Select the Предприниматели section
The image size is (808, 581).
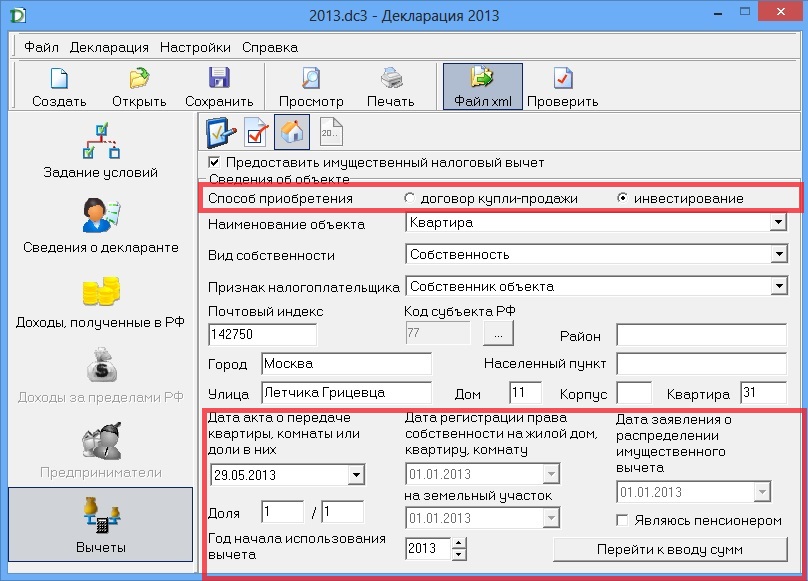(x=100, y=451)
